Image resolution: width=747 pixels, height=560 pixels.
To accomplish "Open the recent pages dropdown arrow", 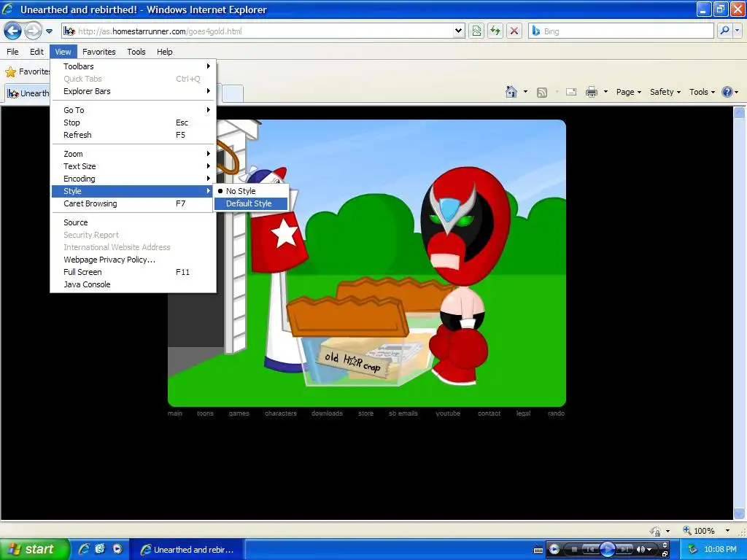I will (49, 31).
